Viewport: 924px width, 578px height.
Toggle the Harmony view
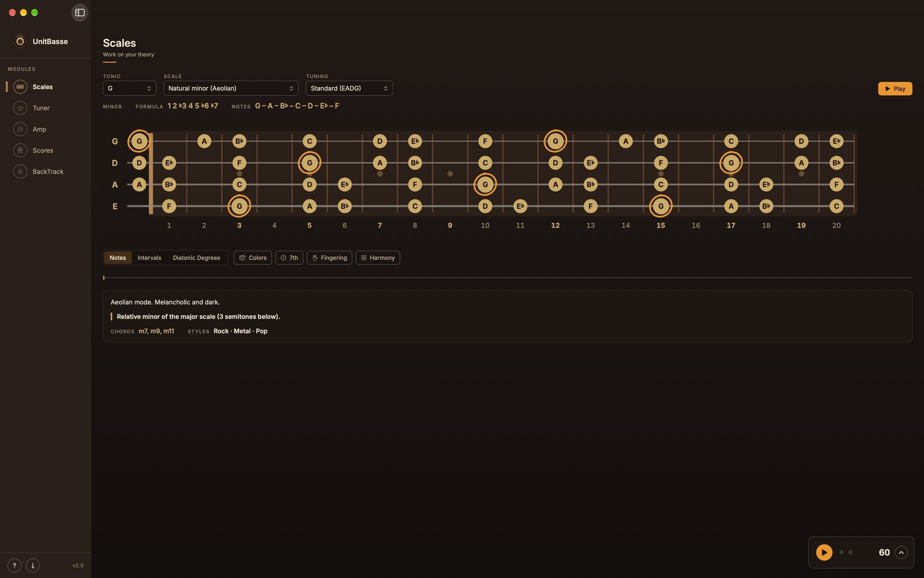[378, 258]
